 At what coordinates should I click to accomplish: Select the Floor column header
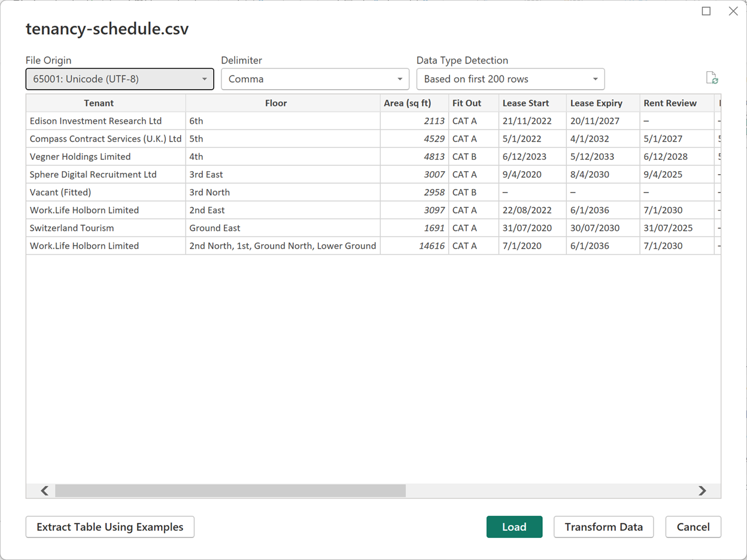283,103
